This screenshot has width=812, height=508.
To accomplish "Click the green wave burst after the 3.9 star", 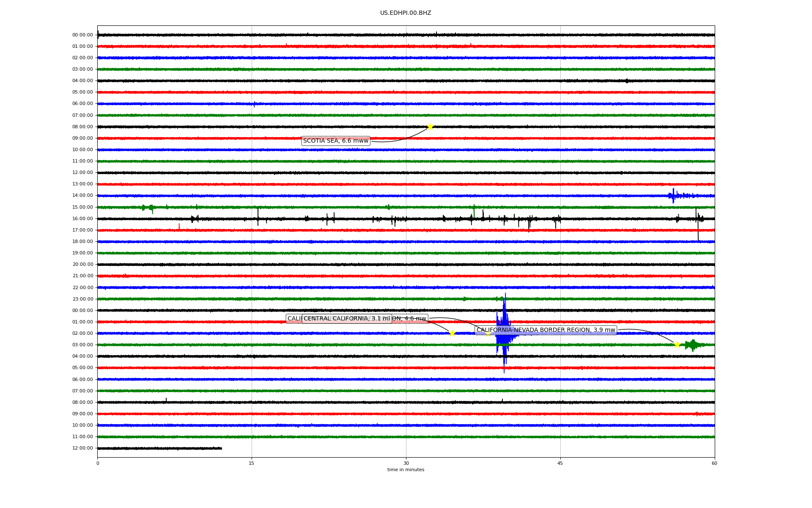I will click(x=694, y=345).
